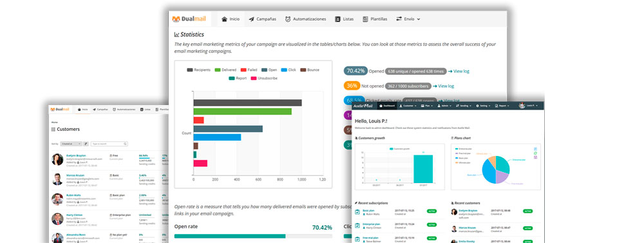
Task: Select the Campañas paper plane icon
Action: click(251, 19)
